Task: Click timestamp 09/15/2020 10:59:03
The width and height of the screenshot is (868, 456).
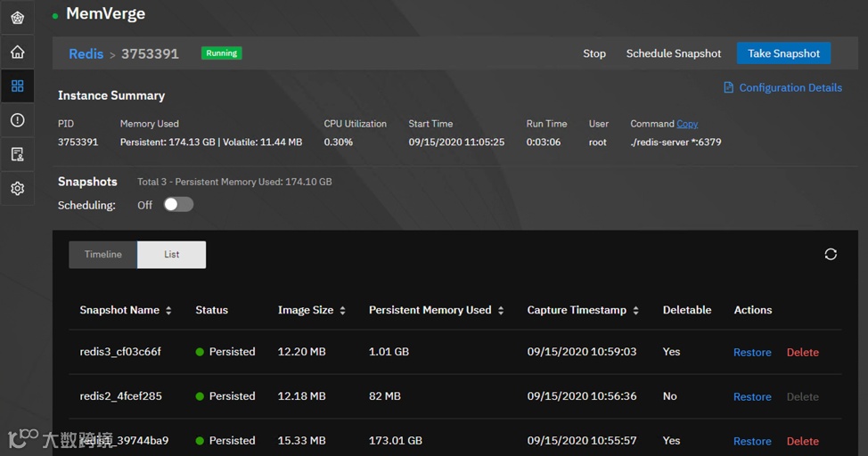Action: click(x=582, y=352)
